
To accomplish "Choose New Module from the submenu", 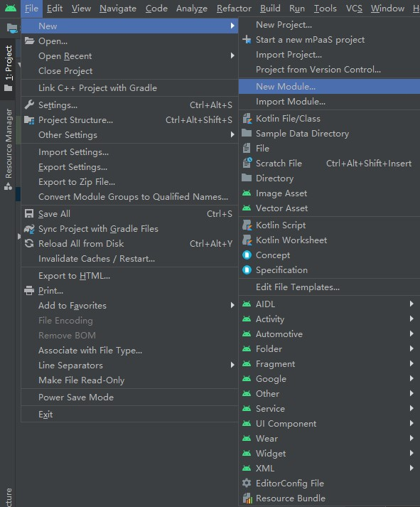I will (329, 87).
